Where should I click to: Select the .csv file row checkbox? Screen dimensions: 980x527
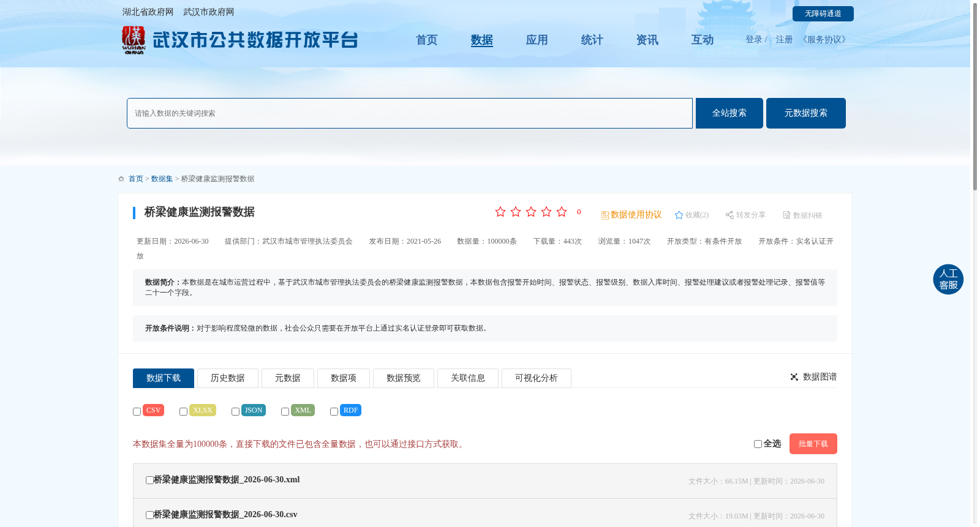(149, 515)
